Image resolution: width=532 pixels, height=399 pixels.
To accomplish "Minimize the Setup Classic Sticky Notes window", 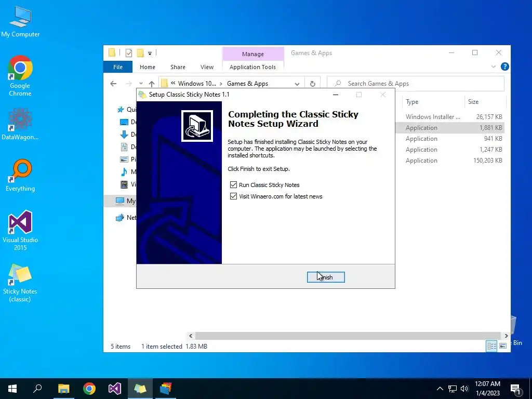I will [336, 95].
